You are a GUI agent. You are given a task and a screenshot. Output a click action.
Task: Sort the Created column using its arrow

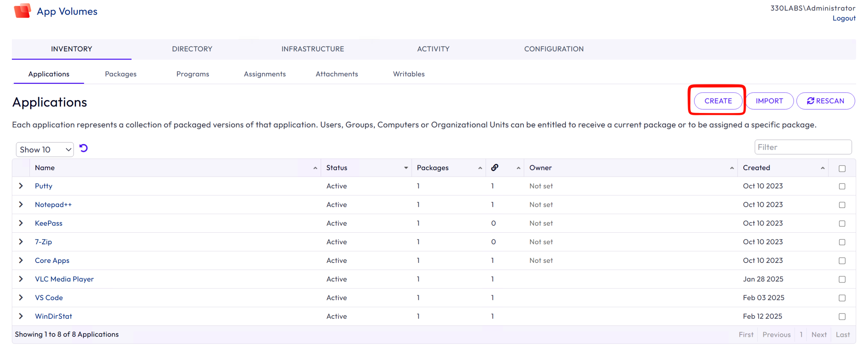click(x=823, y=168)
